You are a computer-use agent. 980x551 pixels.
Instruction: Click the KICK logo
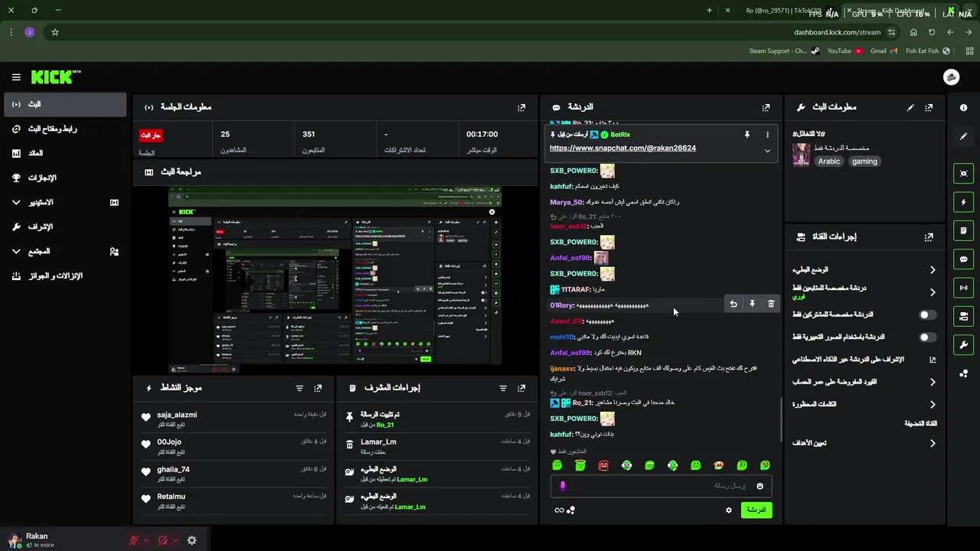[x=55, y=77]
